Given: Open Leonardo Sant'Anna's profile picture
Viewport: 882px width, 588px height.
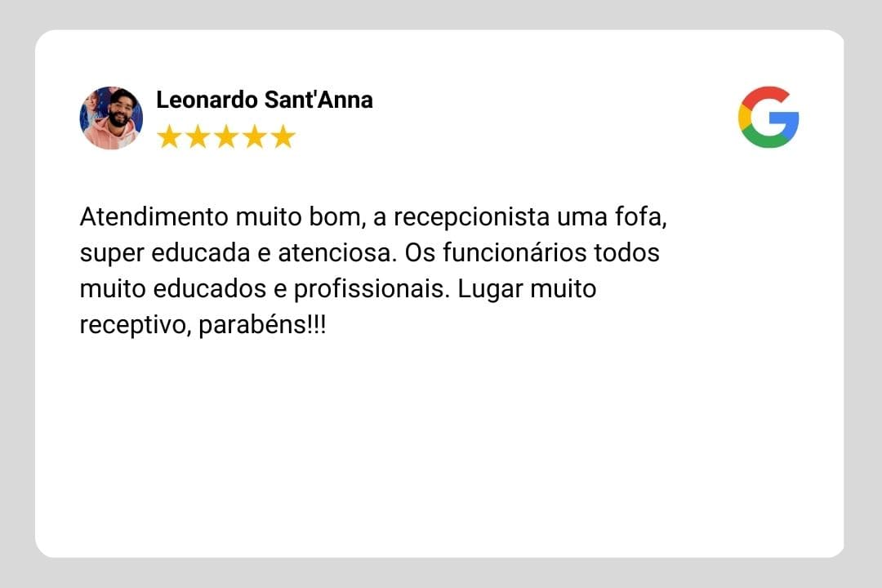Looking at the screenshot, I should coord(111,118).
